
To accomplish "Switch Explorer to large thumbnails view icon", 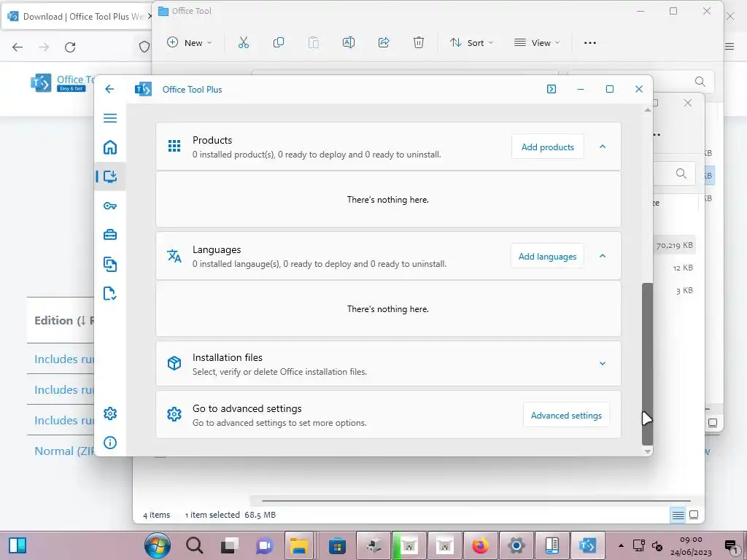I will click(x=694, y=515).
